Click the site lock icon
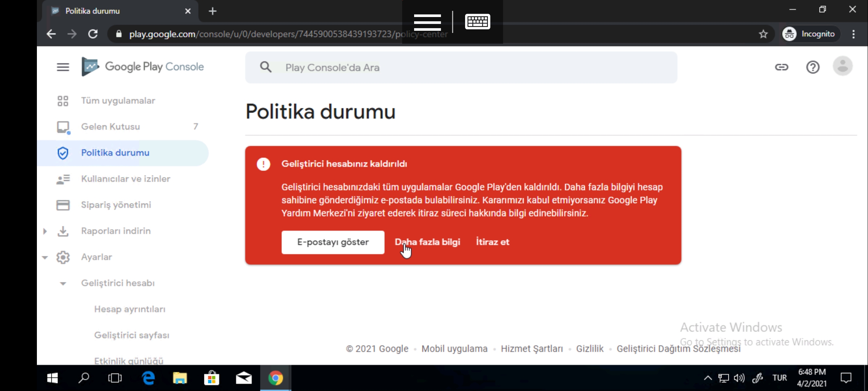The width and height of the screenshot is (868, 391). 118,34
